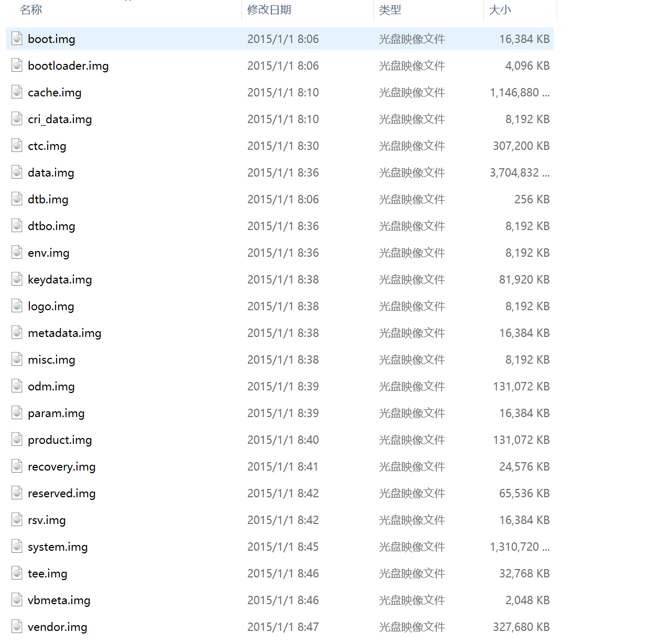
Task: Click the disc icon next to boot.img
Action: (17, 39)
